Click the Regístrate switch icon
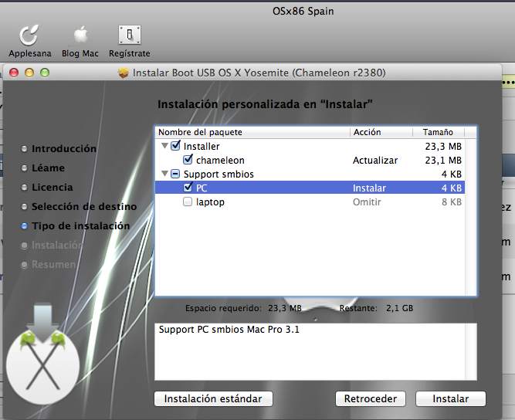The image size is (515, 420). pyautogui.click(x=130, y=35)
